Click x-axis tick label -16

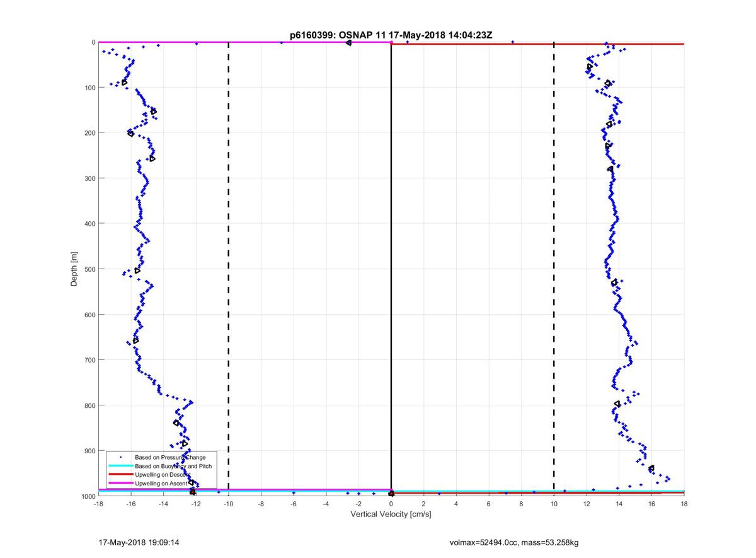(131, 504)
